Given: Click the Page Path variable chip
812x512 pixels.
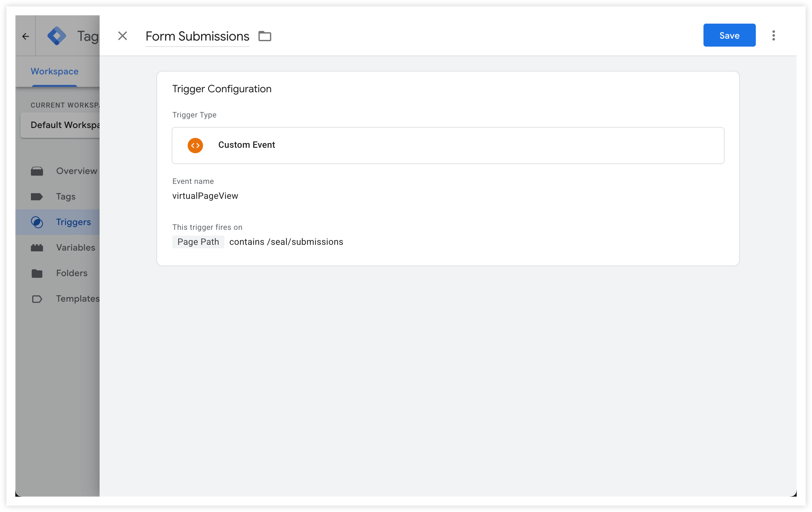Looking at the screenshot, I should (198, 242).
